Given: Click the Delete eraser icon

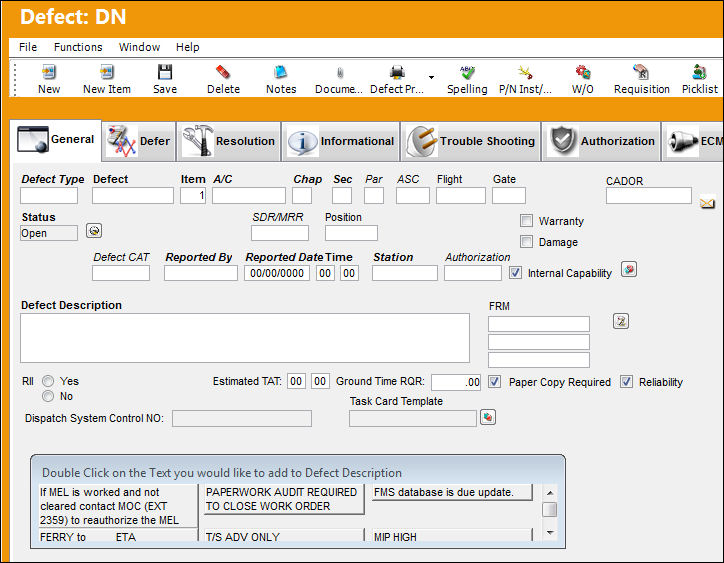Looking at the screenshot, I should [223, 73].
